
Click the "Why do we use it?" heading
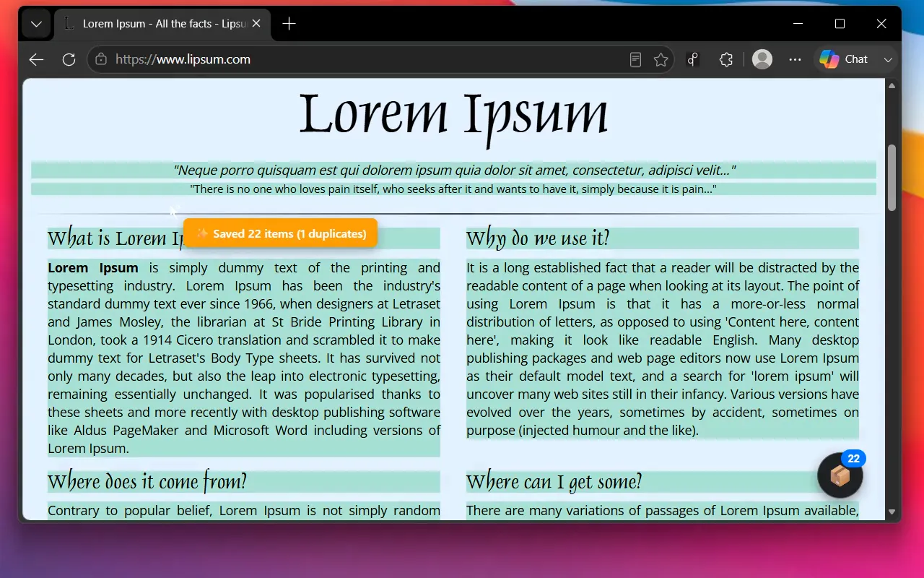point(538,238)
